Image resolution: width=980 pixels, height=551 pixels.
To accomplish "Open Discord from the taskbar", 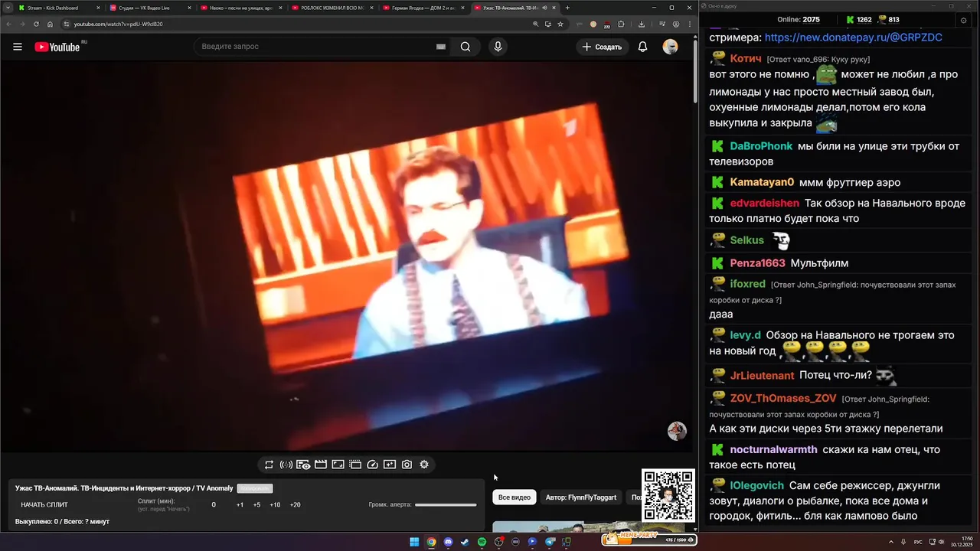I will coord(448,542).
